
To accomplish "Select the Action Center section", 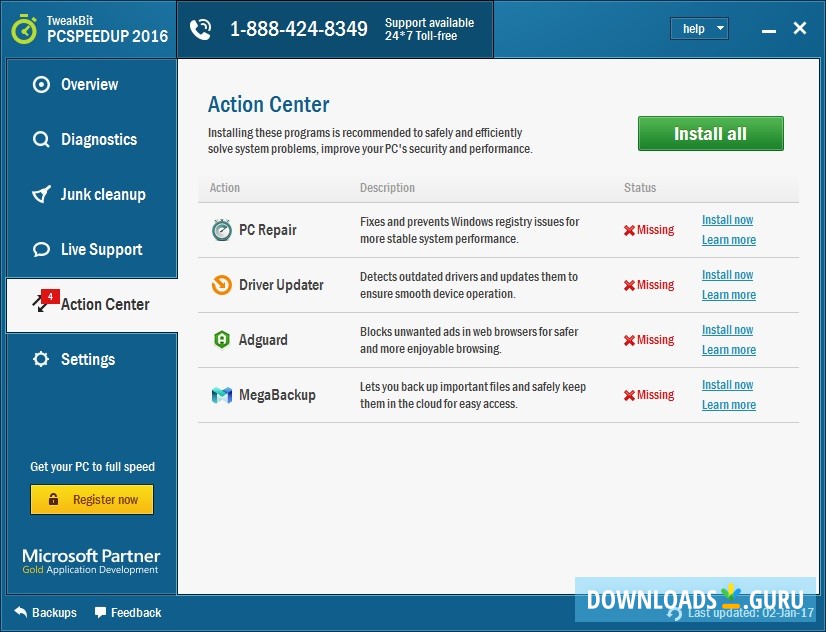I will pos(92,305).
